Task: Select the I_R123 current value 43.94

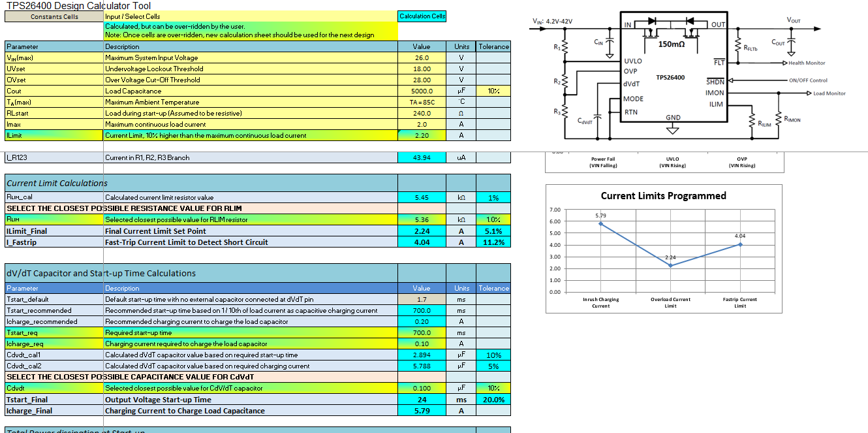Action: point(422,157)
